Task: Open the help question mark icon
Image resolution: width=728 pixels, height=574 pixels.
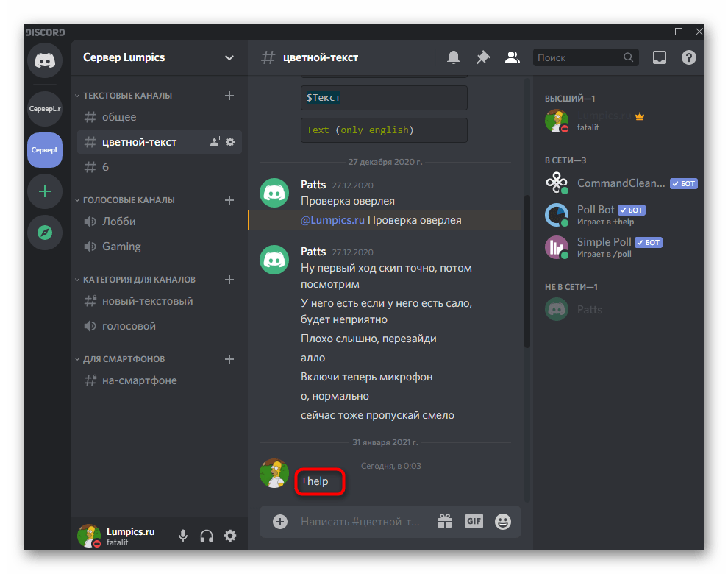Action: point(688,57)
